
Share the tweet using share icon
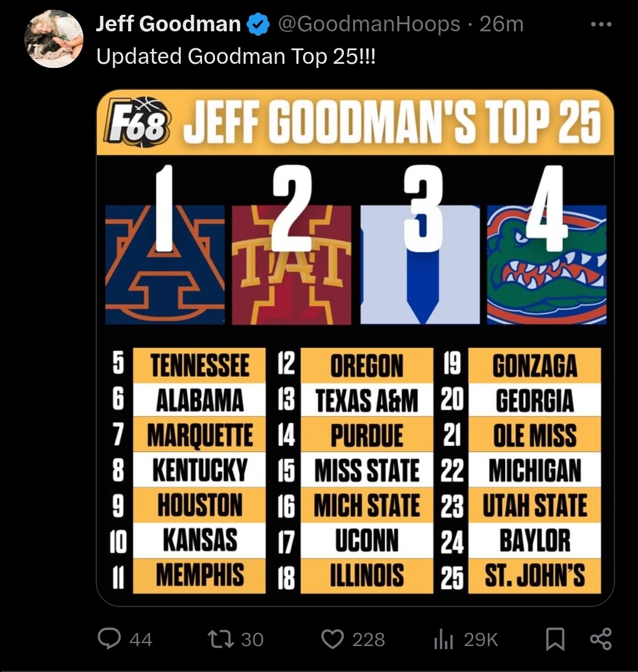(600, 639)
